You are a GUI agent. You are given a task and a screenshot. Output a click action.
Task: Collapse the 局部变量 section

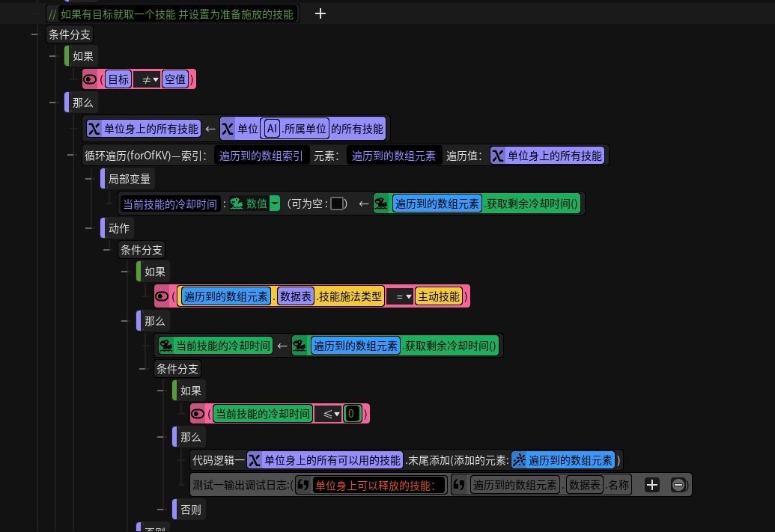click(x=88, y=179)
